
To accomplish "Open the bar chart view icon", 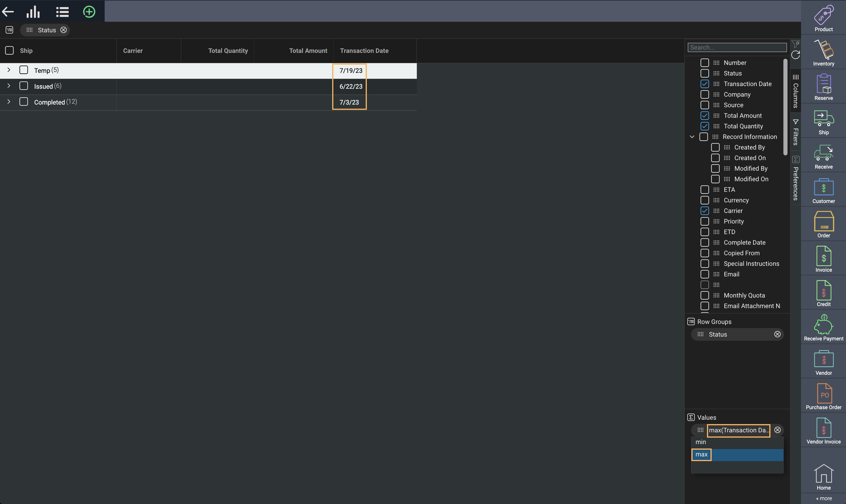I will pos(33,12).
